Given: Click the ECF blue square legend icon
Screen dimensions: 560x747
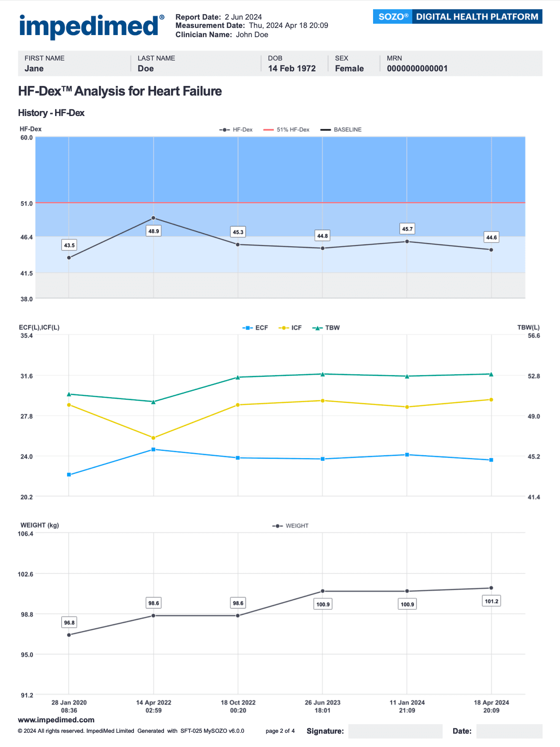Looking at the screenshot, I should point(247,328).
